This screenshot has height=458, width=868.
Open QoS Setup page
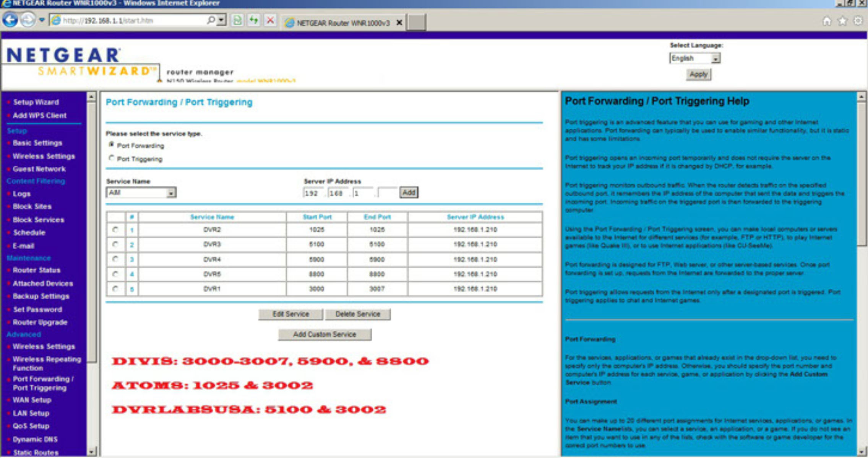click(31, 426)
